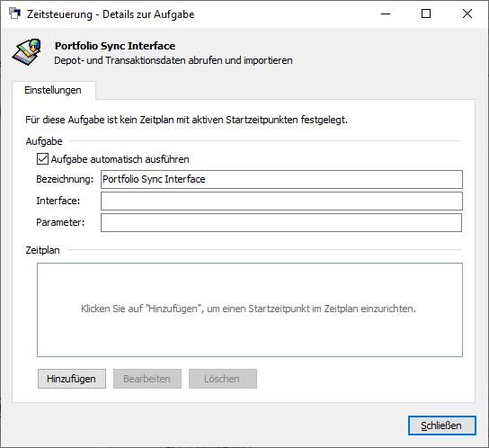Click the disabled Löschen button
The image size is (489, 448).
[223, 379]
